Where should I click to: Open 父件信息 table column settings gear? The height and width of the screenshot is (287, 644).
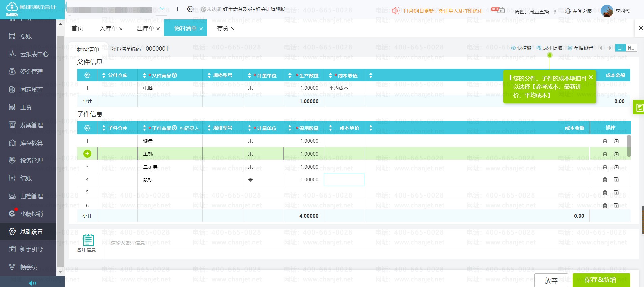coord(87,75)
